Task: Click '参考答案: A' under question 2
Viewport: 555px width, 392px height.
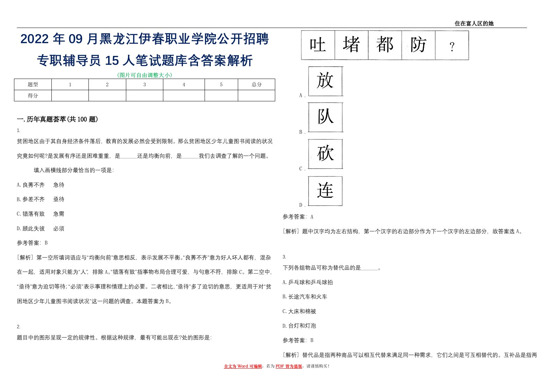Action: [298, 217]
